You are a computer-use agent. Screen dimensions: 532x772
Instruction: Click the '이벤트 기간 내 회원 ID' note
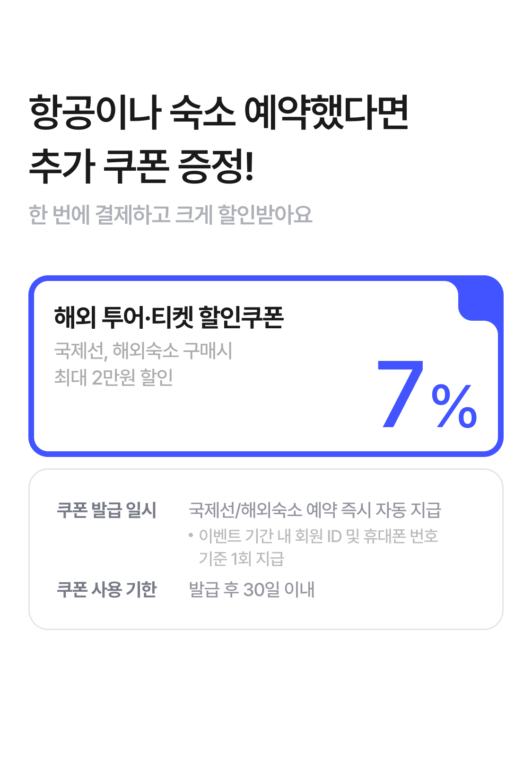pyautogui.click(x=318, y=536)
